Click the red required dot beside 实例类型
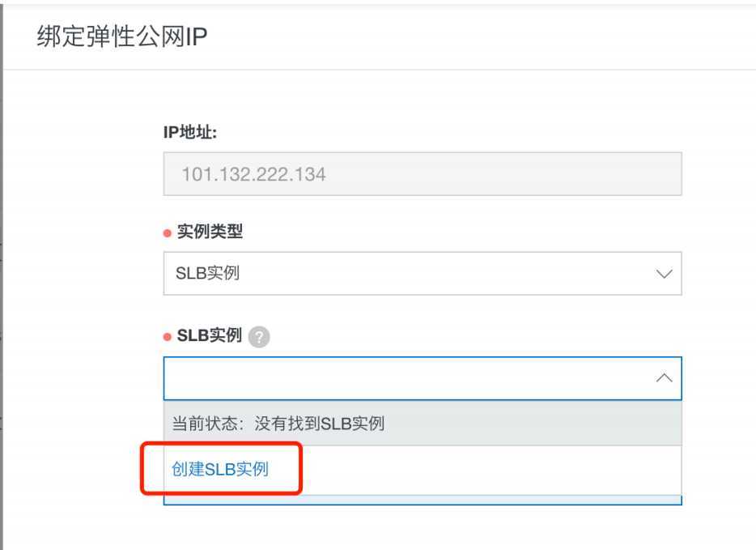The image size is (756, 550). [168, 233]
